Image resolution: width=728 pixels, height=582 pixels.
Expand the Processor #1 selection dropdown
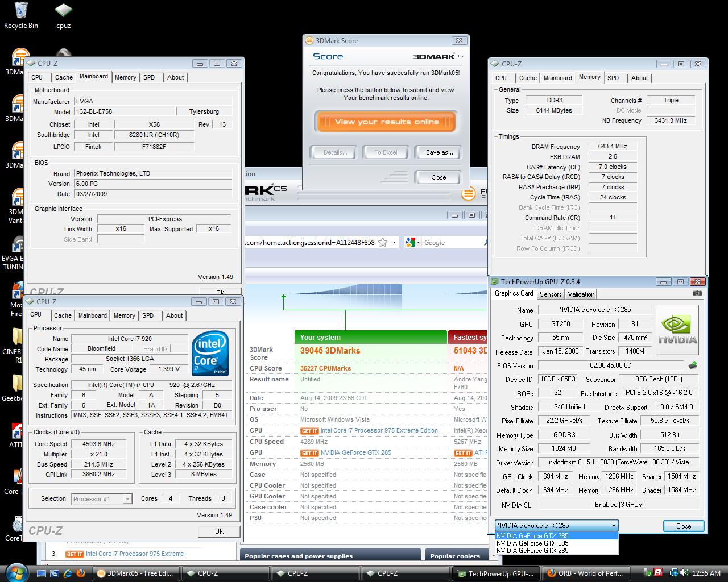127,499
